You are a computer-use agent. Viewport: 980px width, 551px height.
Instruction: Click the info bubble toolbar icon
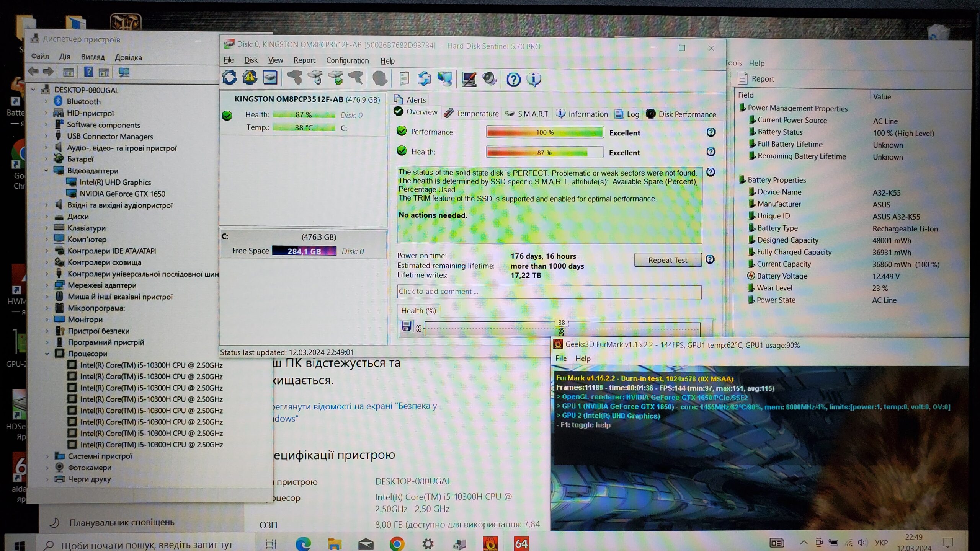(534, 80)
